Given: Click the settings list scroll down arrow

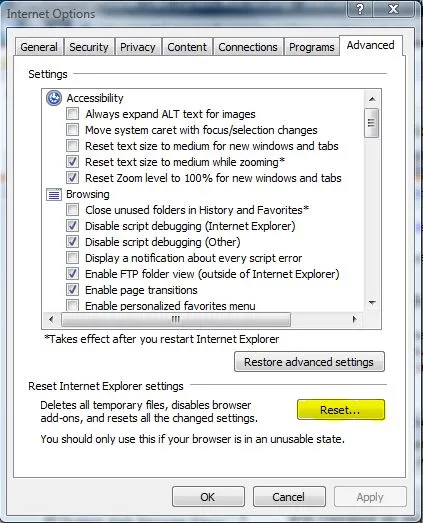Looking at the screenshot, I should click(x=372, y=303).
